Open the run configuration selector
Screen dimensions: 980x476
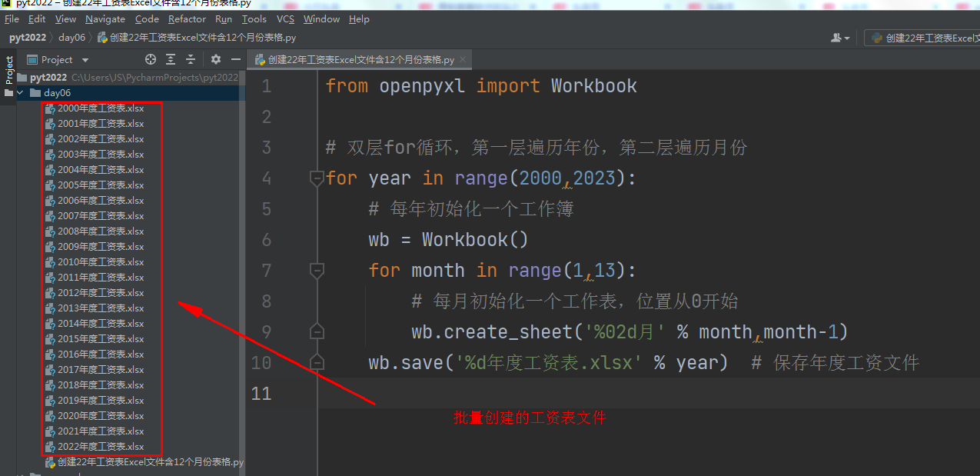(922, 37)
